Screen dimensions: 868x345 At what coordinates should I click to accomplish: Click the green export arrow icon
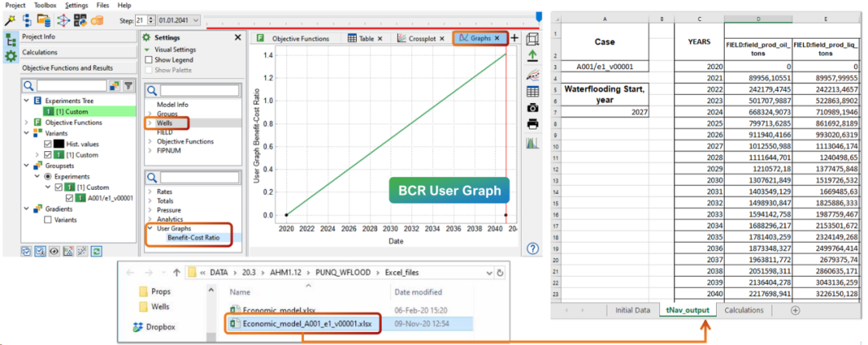(x=533, y=56)
